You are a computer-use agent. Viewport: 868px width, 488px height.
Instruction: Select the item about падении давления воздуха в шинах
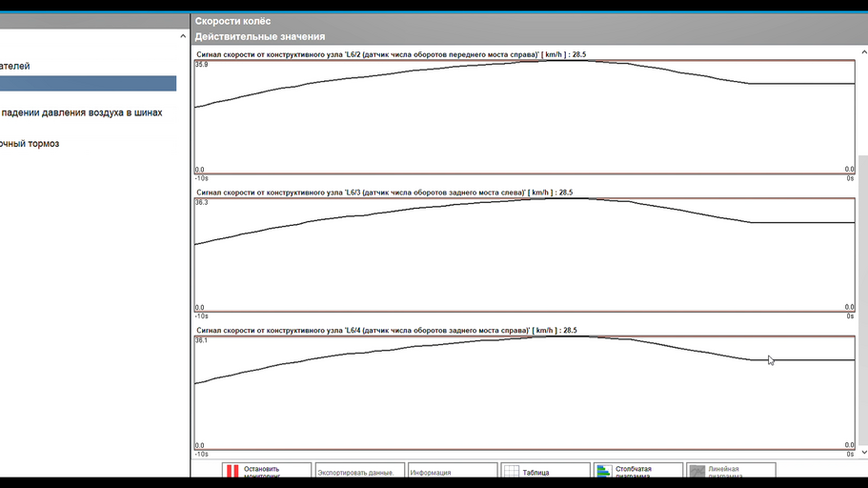(x=81, y=112)
